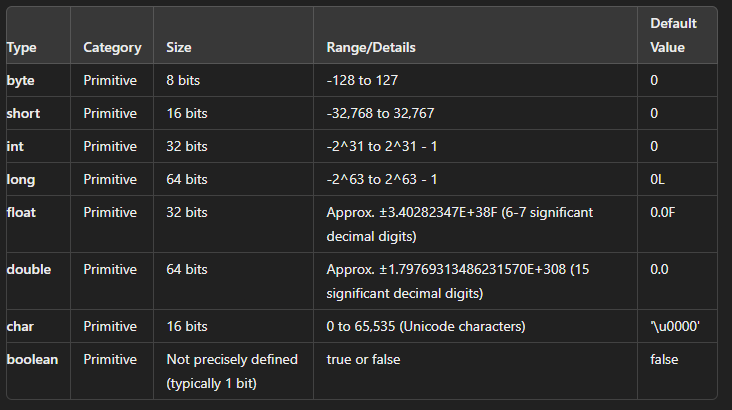
Task: Click the 0.0F default value cell
Action: tap(664, 212)
